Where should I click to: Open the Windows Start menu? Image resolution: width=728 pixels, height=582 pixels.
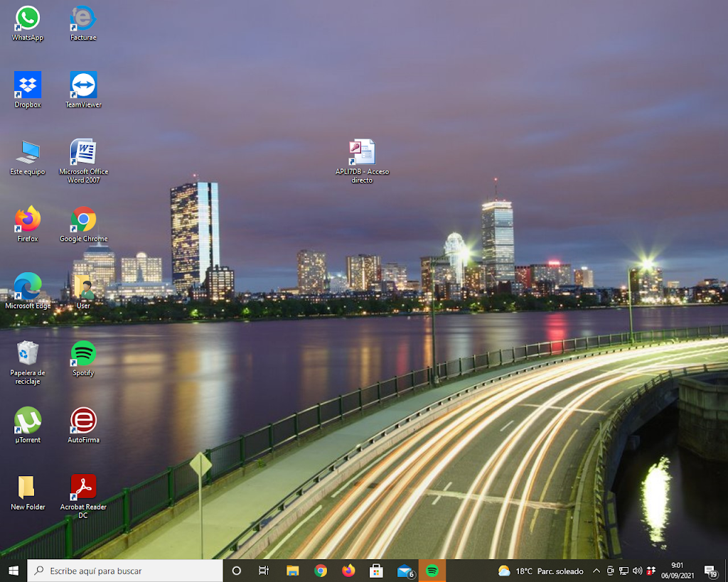[x=13, y=571]
